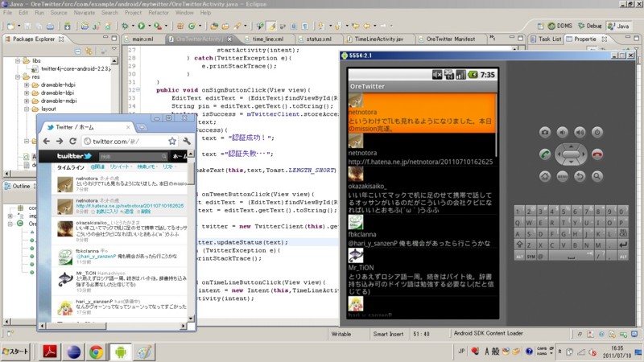Click the Chrome icon in the taskbar

96,352
